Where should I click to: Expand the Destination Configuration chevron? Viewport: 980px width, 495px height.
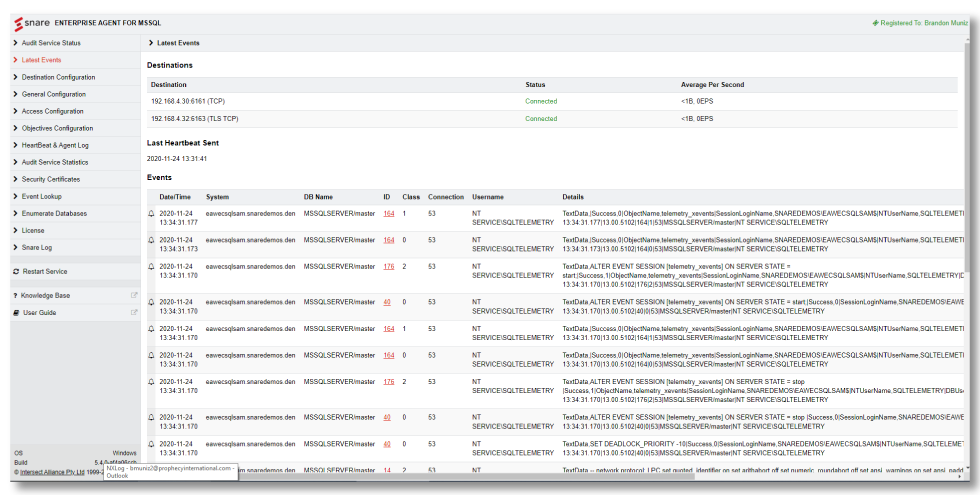point(16,78)
